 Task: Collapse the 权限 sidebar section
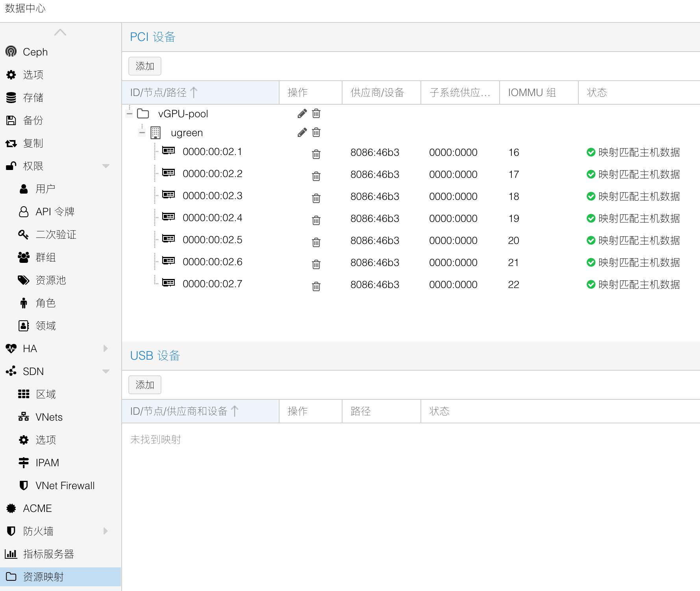point(106,166)
